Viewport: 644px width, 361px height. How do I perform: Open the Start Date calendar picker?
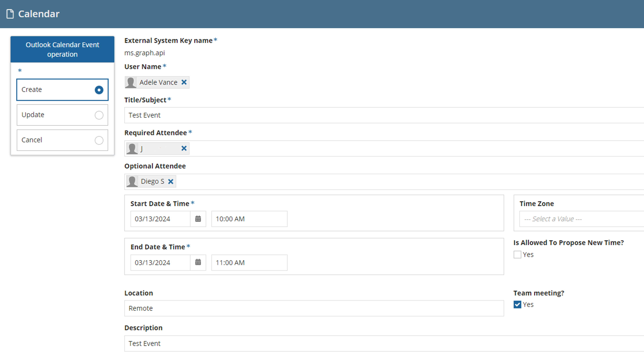click(x=198, y=219)
